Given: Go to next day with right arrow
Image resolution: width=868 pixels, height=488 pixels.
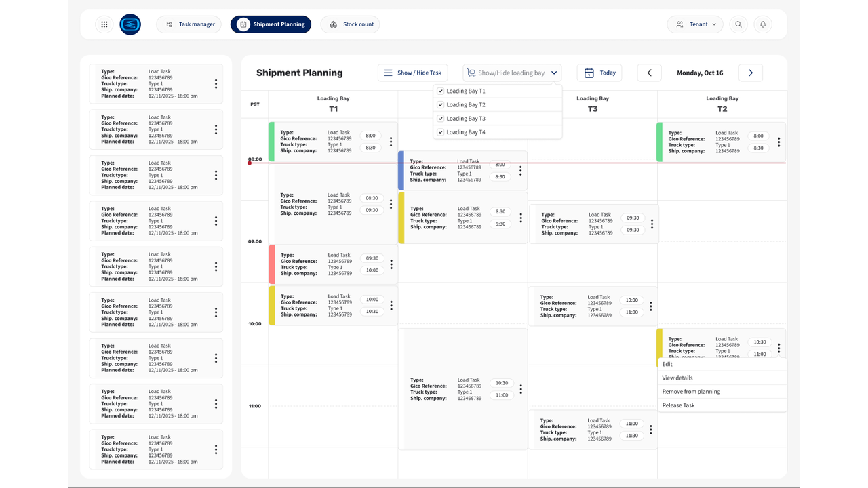Looking at the screenshot, I should click(x=751, y=73).
